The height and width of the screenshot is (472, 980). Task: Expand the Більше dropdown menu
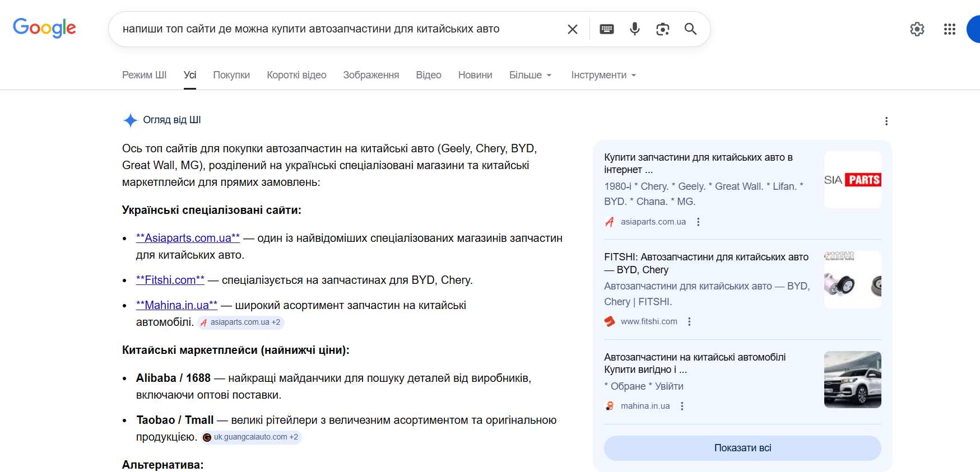(x=530, y=75)
